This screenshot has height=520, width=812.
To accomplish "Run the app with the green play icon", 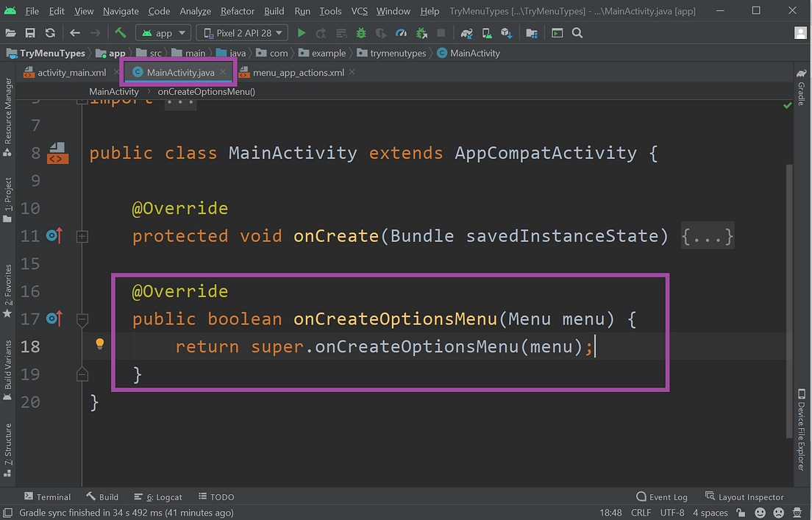I will [x=302, y=32].
